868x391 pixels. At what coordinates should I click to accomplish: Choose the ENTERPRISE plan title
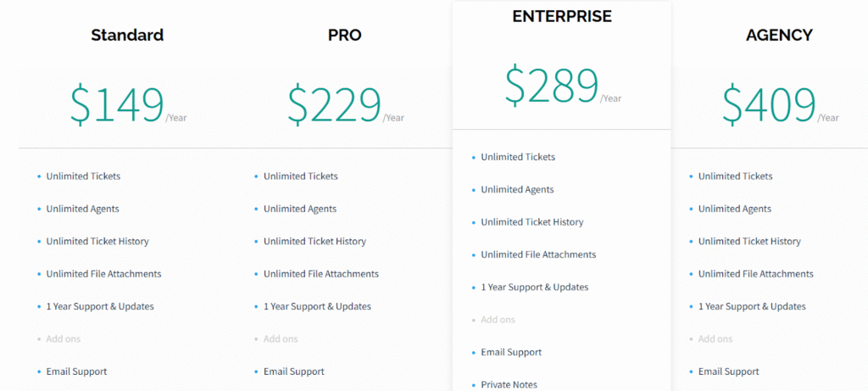coord(562,17)
